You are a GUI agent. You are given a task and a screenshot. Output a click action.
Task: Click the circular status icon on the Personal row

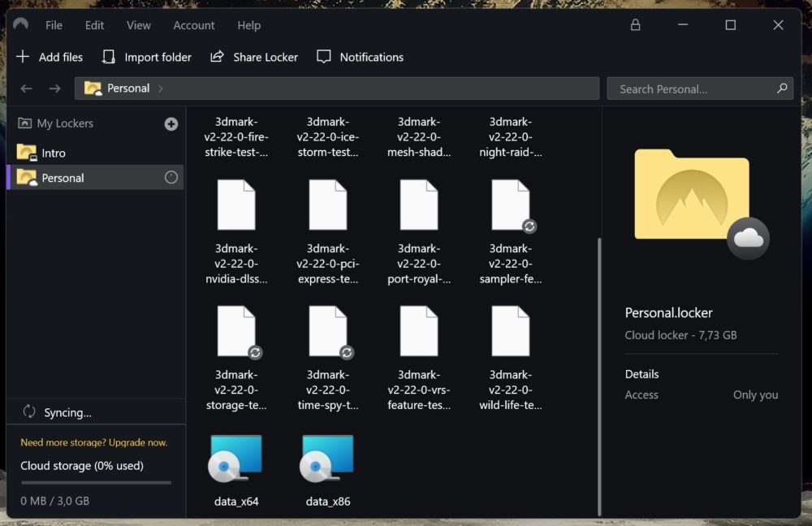click(171, 178)
